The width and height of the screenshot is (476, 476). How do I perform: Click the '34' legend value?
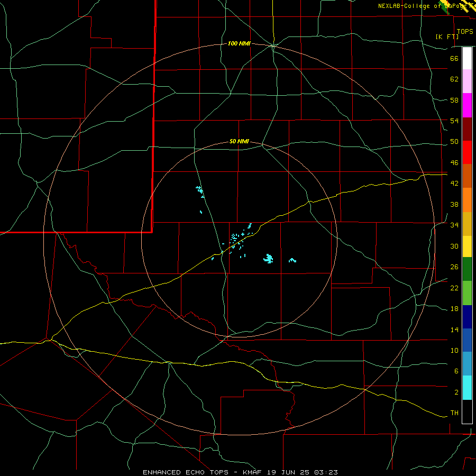(454, 225)
